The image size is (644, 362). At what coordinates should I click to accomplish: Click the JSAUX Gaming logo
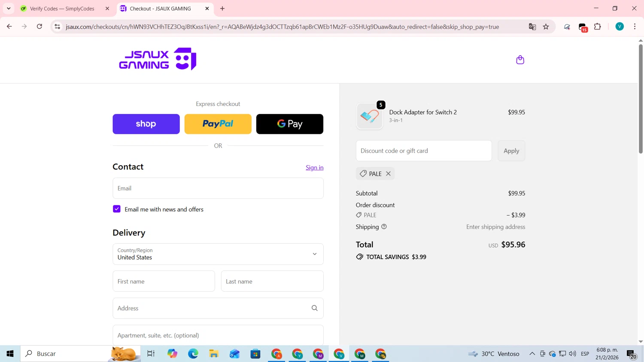[158, 59]
